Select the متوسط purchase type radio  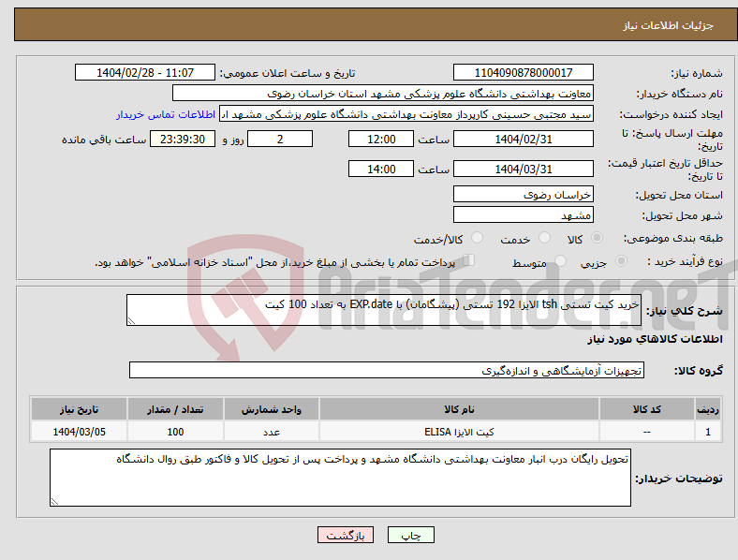point(560,260)
